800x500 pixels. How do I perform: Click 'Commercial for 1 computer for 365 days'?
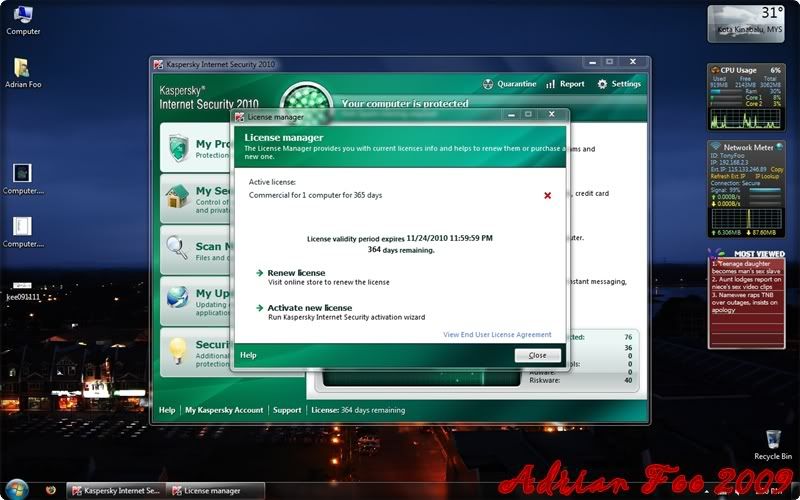315,195
